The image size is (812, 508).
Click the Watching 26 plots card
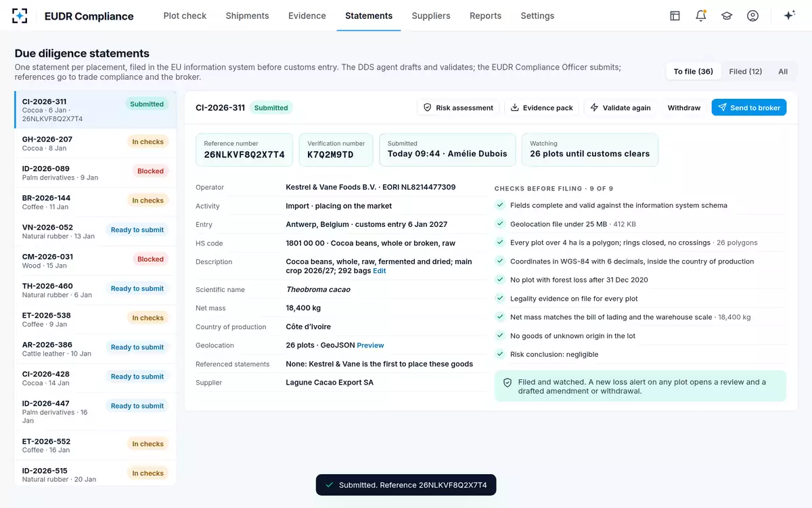(589, 150)
